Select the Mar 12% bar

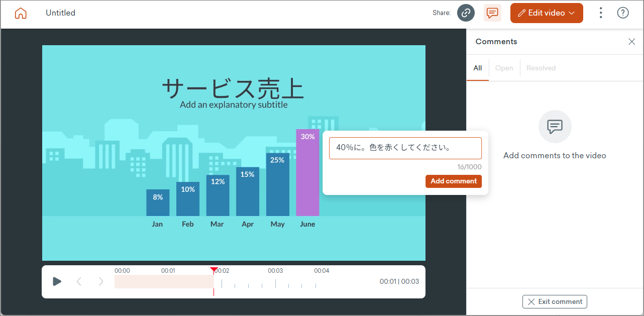click(x=218, y=195)
